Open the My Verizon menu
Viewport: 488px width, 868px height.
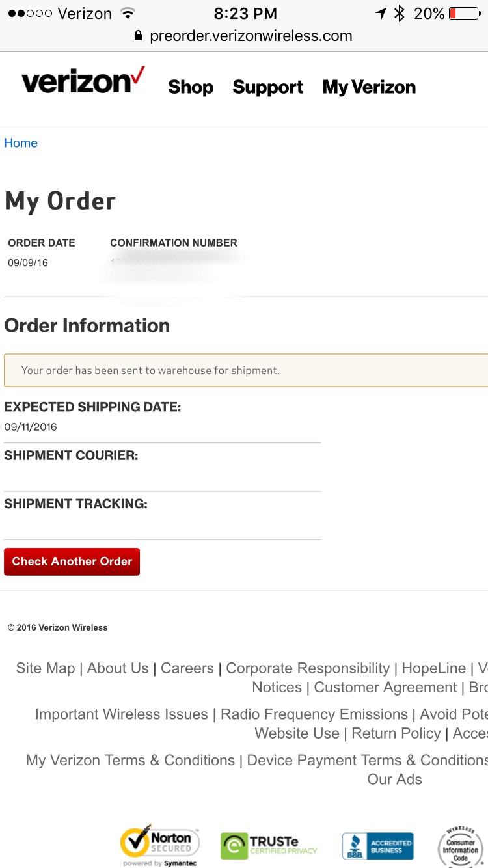369,87
